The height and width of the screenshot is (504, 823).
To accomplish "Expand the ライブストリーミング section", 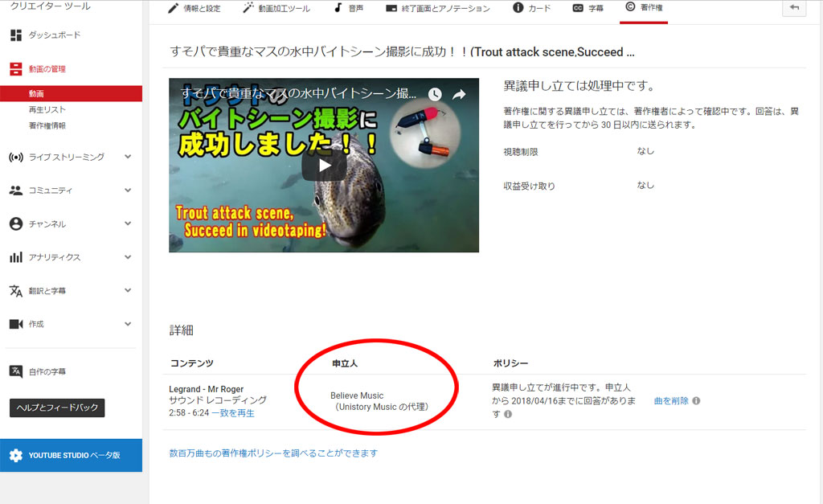I will pyautogui.click(x=128, y=157).
